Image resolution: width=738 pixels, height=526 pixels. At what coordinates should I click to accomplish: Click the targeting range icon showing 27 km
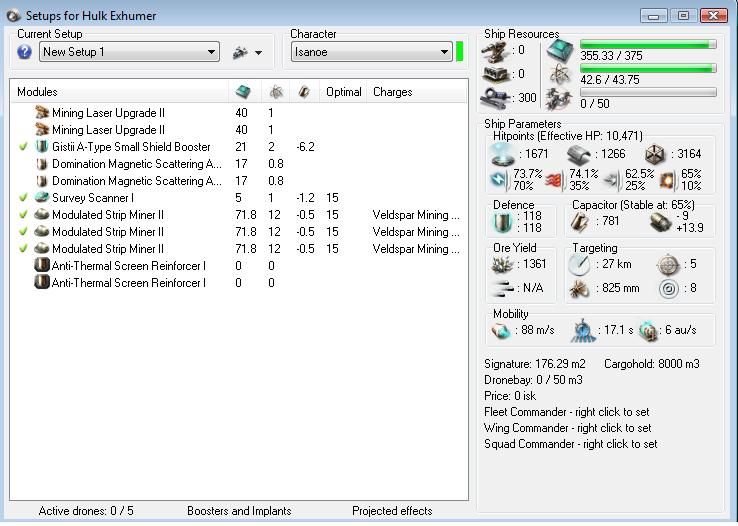pyautogui.click(x=580, y=265)
